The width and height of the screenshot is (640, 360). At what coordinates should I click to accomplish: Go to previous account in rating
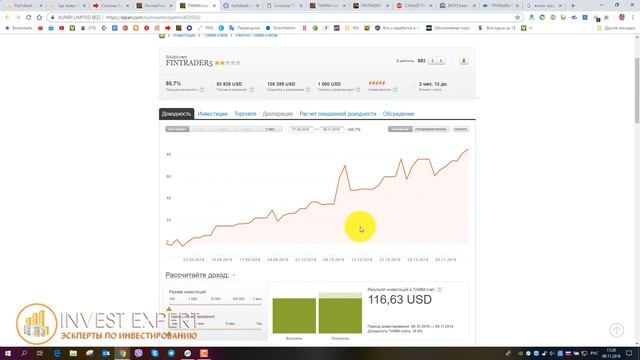coord(433,61)
